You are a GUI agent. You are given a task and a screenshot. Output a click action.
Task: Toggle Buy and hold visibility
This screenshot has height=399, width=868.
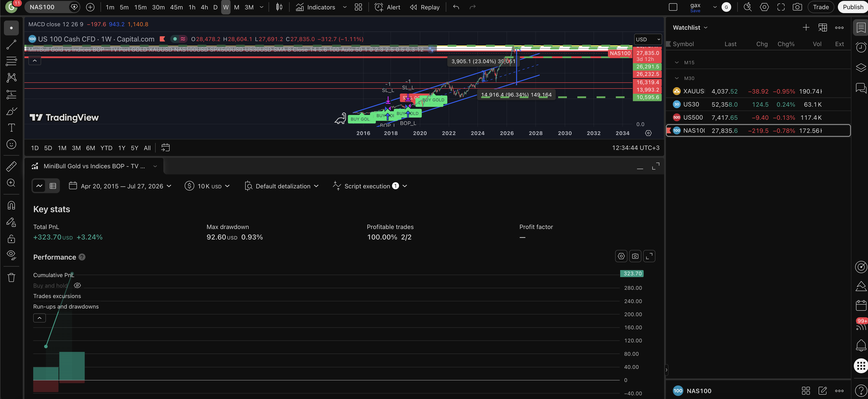(x=77, y=285)
